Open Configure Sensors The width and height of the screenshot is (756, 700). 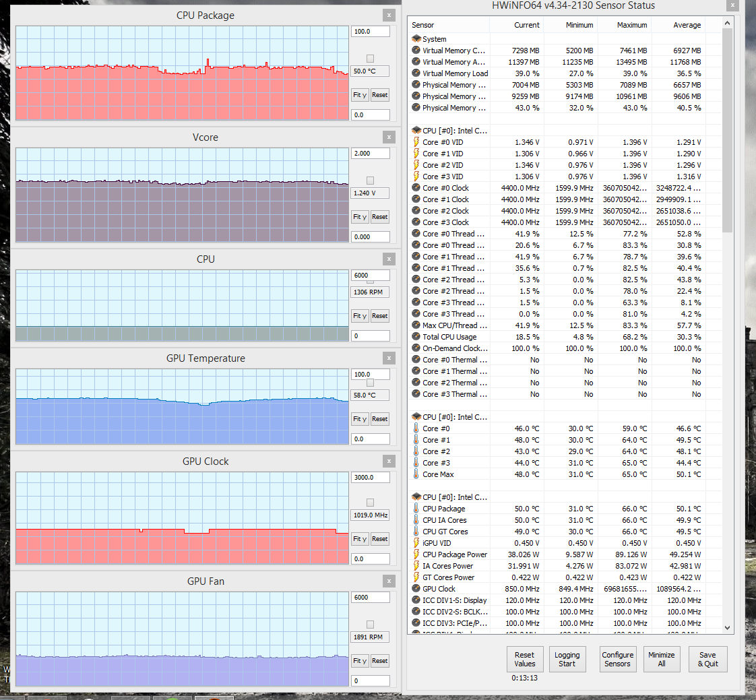click(x=618, y=659)
